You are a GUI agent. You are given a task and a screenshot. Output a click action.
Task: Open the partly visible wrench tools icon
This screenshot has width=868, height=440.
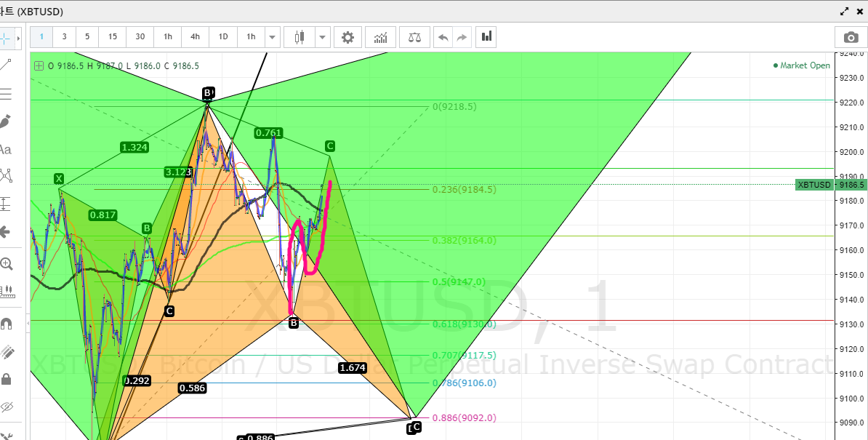pyautogui.click(x=6, y=436)
